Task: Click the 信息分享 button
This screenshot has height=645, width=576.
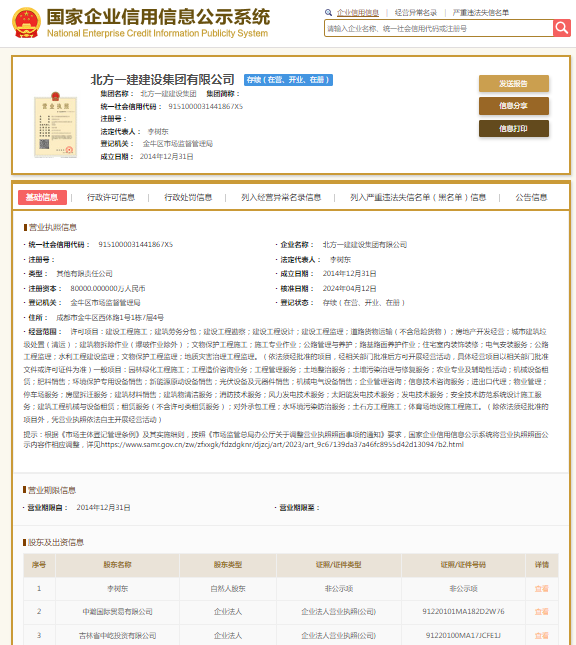Action: [x=513, y=106]
